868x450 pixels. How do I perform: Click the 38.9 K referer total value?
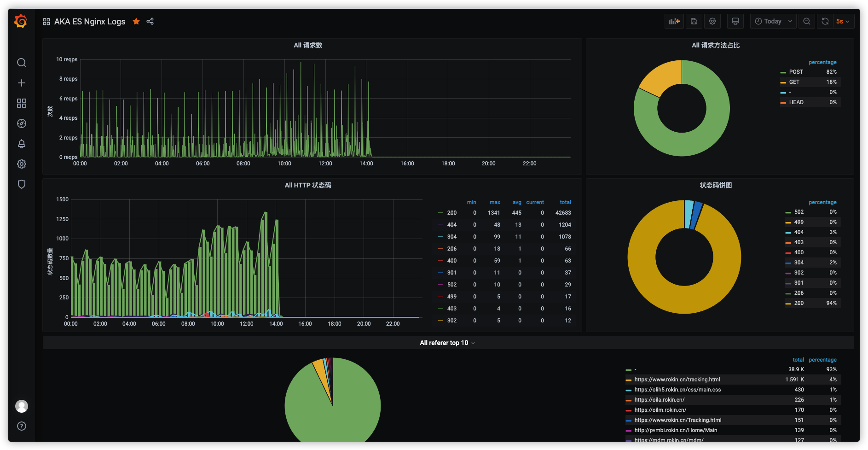coord(796,369)
